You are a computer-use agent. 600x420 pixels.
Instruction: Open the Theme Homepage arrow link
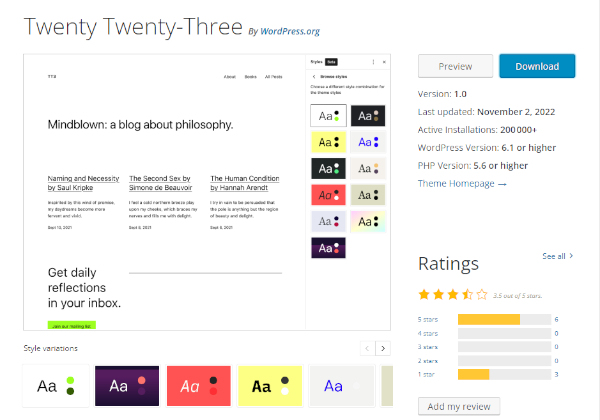click(x=462, y=184)
